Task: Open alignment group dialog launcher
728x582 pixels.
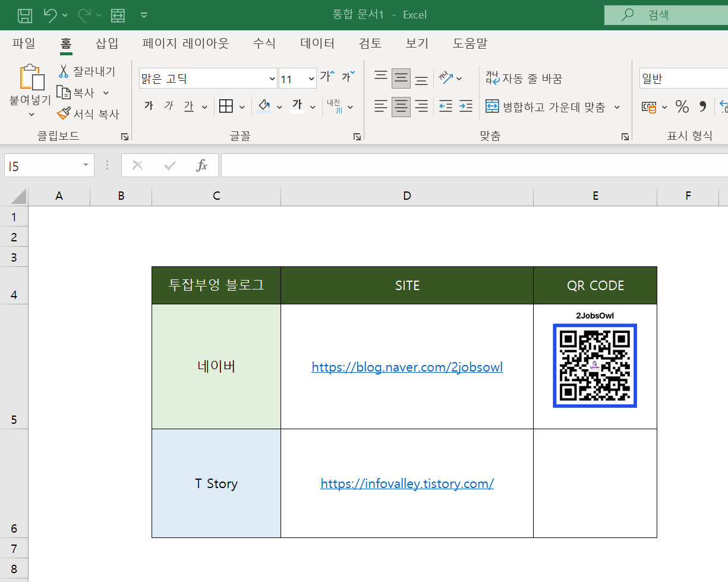Action: [x=625, y=137]
